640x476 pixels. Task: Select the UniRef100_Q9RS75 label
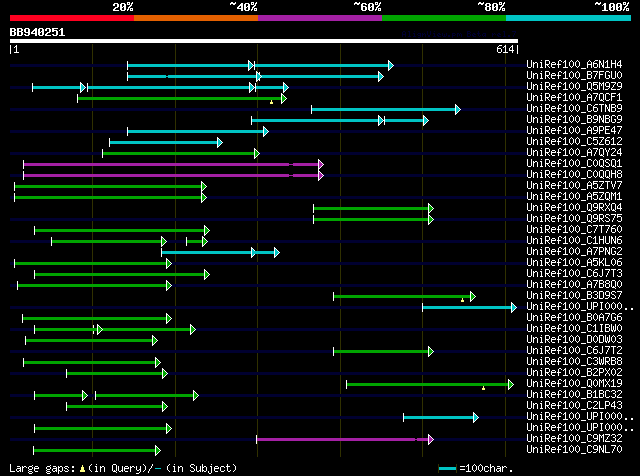point(574,218)
